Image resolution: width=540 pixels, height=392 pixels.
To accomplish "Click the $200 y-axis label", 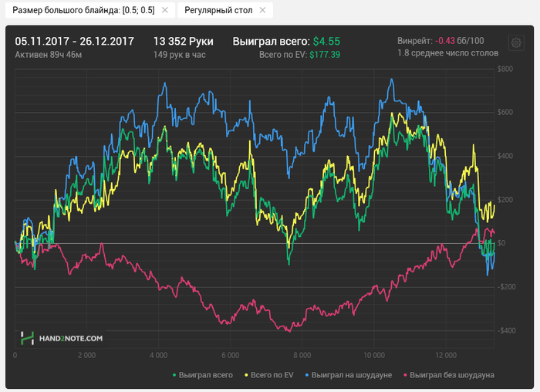I will point(505,200).
